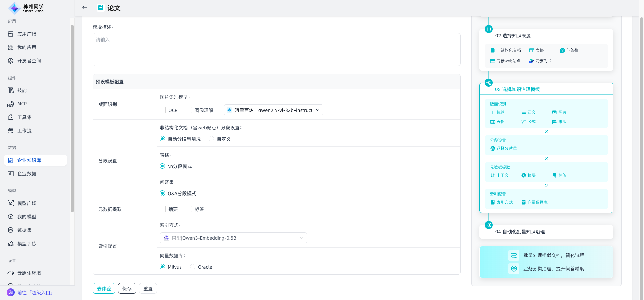Click the MCP icon in sidebar

point(11,104)
